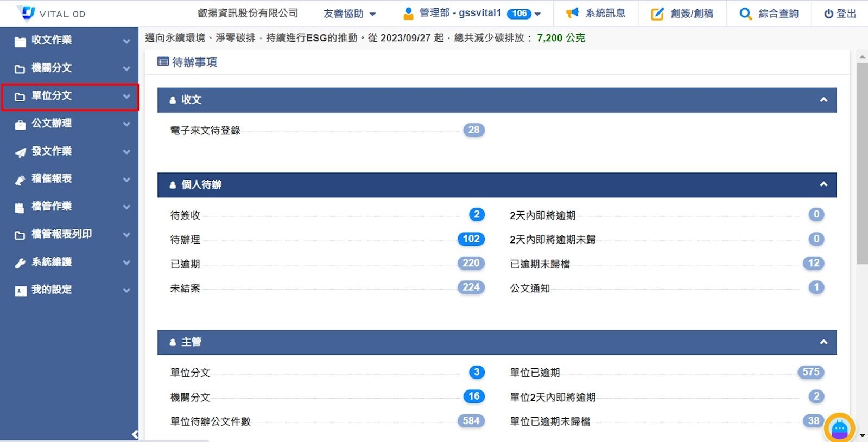868x442 pixels.
Task: Open the chatbot assistant icon
Action: pos(839,428)
